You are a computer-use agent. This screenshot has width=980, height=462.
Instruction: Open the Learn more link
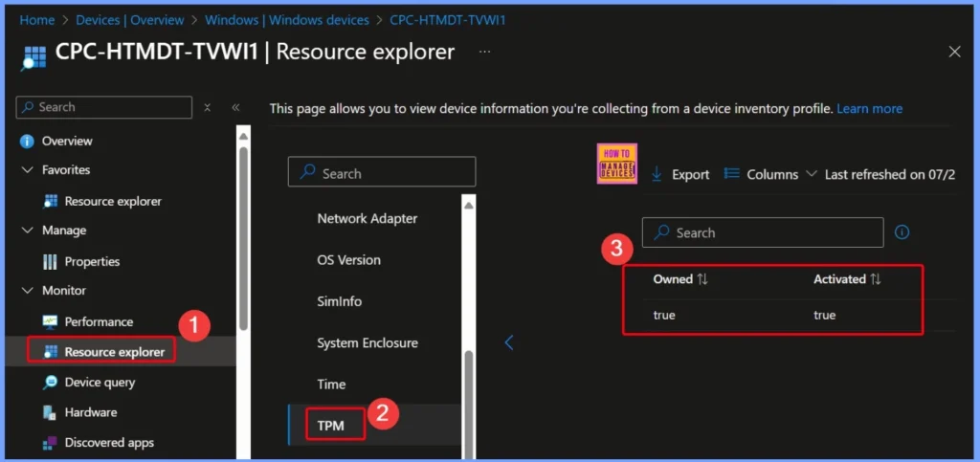869,109
